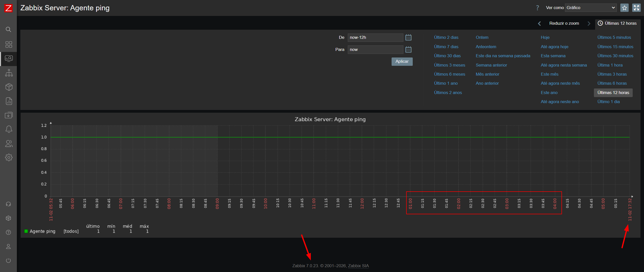Click the green Agente ping legend swatch
This screenshot has width=644, height=272.
26,231
